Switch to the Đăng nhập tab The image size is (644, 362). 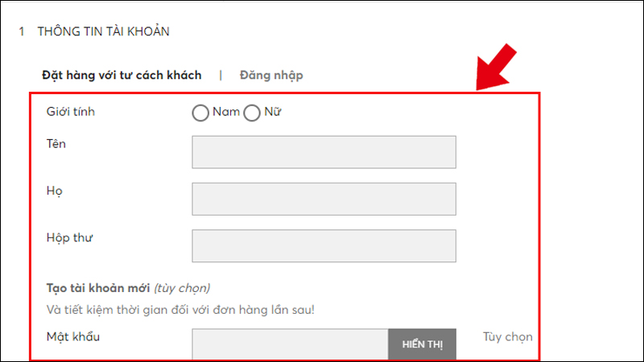tap(271, 76)
